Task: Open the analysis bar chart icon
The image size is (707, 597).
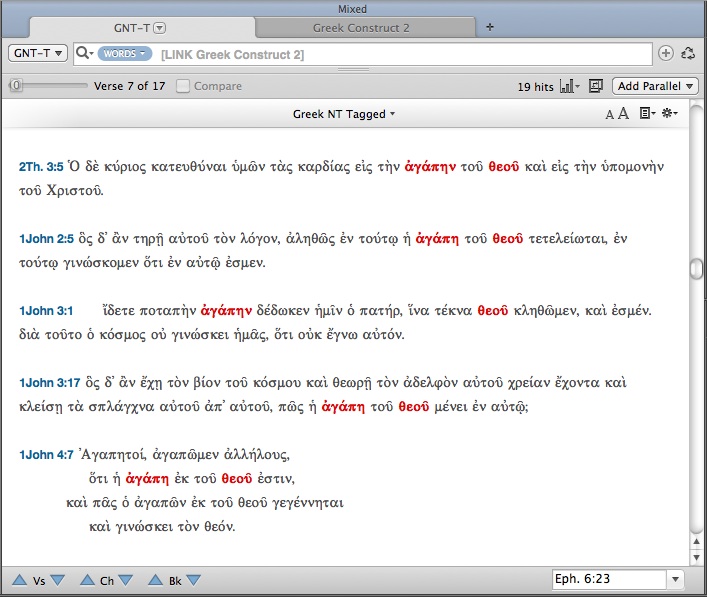Action: 570,87
